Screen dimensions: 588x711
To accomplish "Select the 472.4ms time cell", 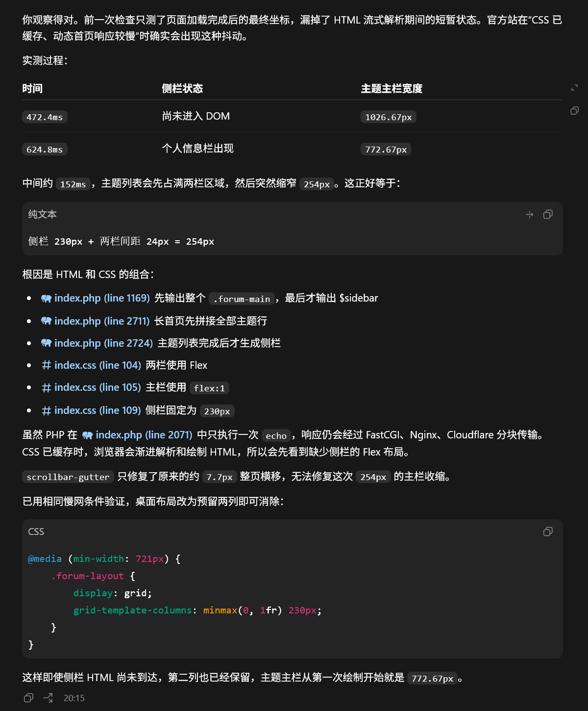I will pos(45,117).
